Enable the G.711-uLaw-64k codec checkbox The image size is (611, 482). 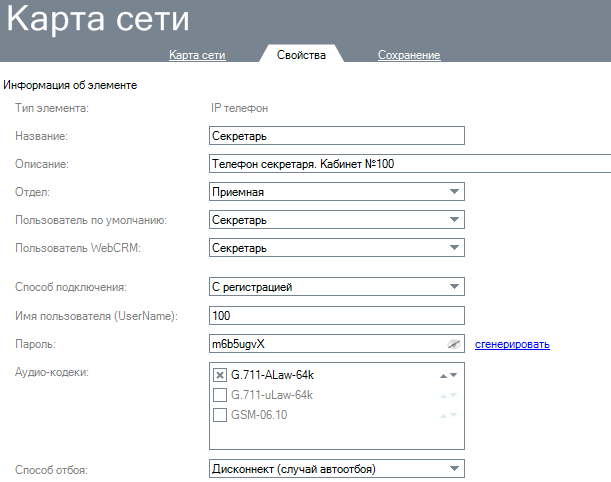220,395
